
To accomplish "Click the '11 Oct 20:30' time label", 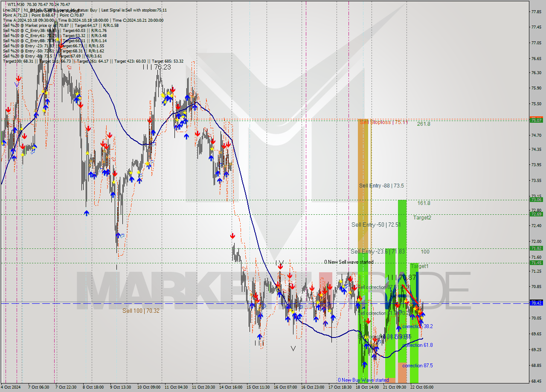I will point(203,387).
